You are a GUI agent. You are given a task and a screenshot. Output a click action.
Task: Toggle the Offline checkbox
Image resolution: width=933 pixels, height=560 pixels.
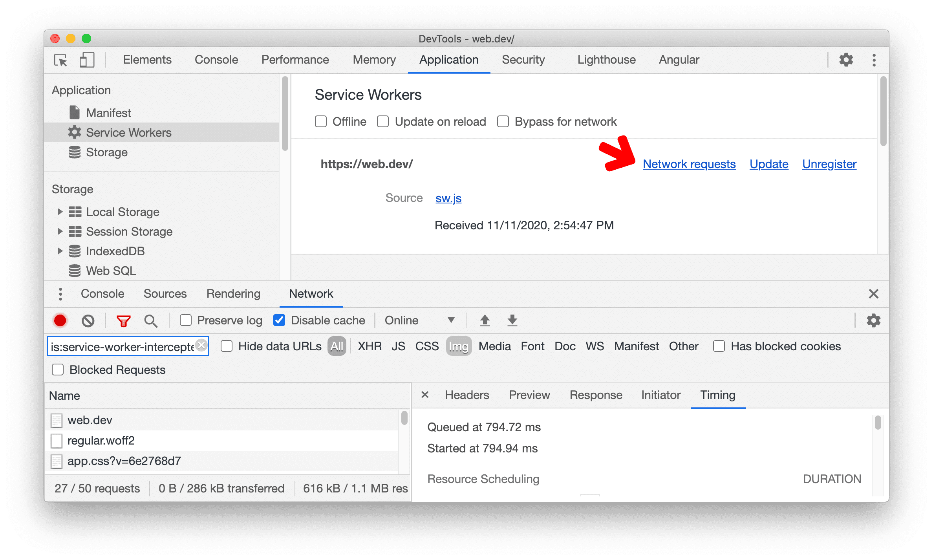pos(320,121)
